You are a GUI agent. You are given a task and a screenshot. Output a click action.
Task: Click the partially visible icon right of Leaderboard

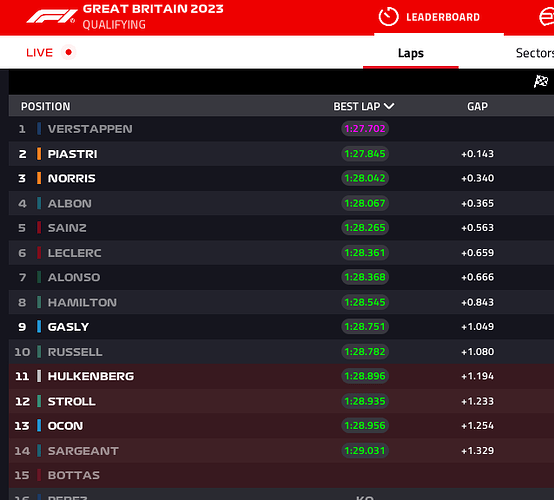547,17
